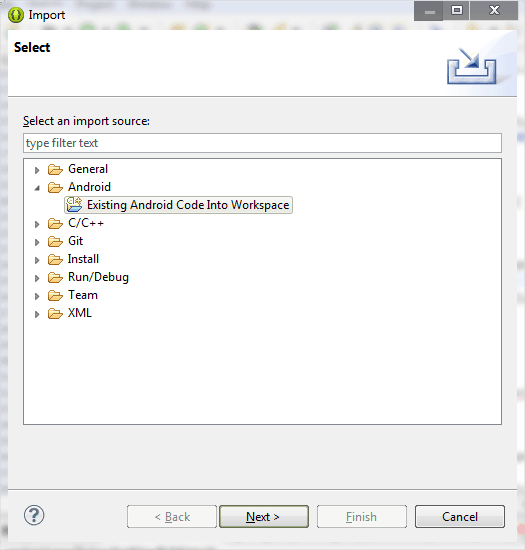The height and width of the screenshot is (550, 525).
Task: Click the Next > button
Action: point(264,516)
